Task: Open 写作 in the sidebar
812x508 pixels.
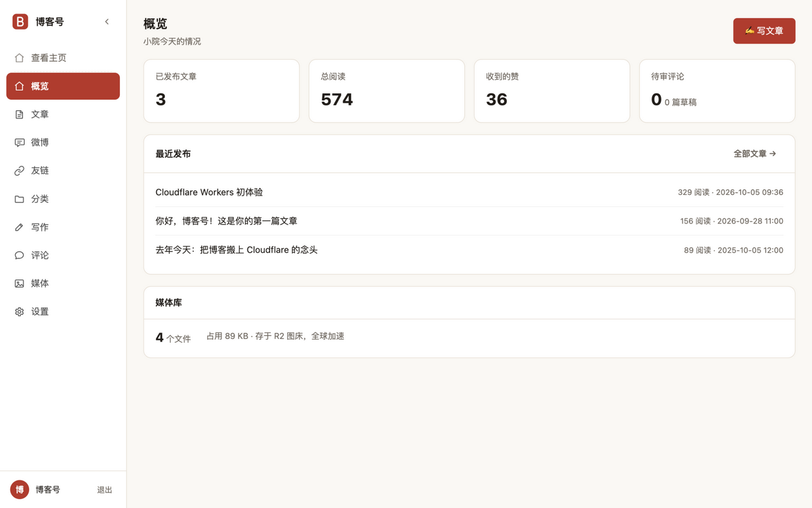Action: 63,227
